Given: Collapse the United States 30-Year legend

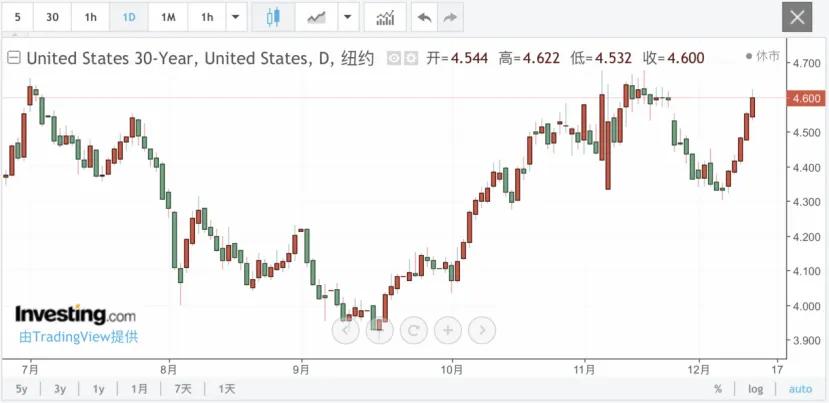Looking at the screenshot, I should tap(15, 58).
